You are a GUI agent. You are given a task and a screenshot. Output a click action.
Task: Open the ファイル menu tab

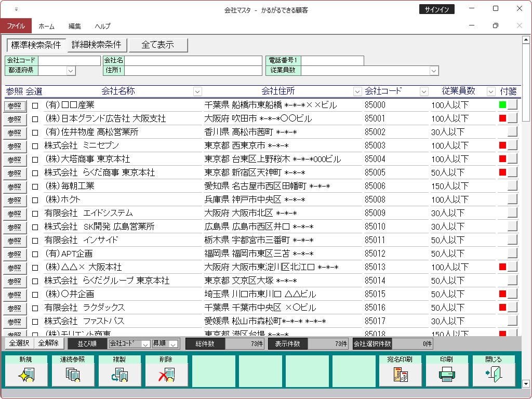16,26
